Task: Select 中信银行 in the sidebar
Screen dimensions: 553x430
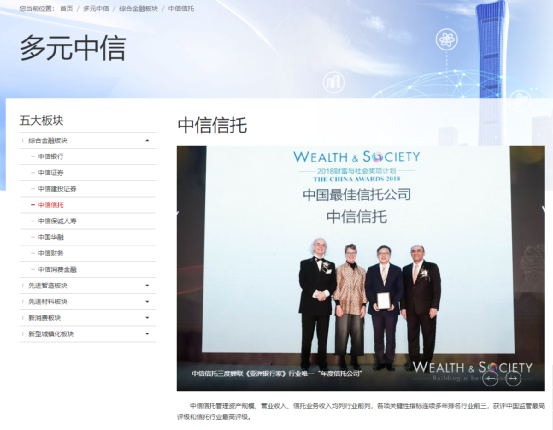Action: pyautogui.click(x=51, y=156)
